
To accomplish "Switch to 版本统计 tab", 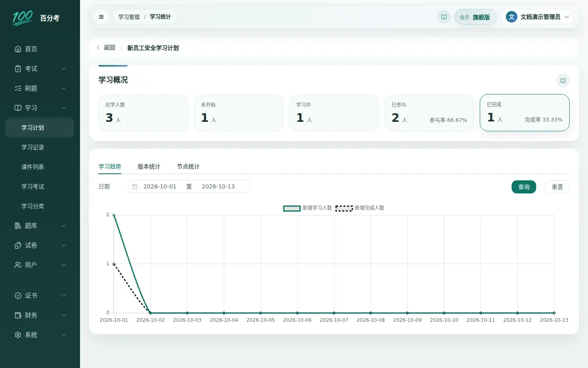I will point(149,166).
